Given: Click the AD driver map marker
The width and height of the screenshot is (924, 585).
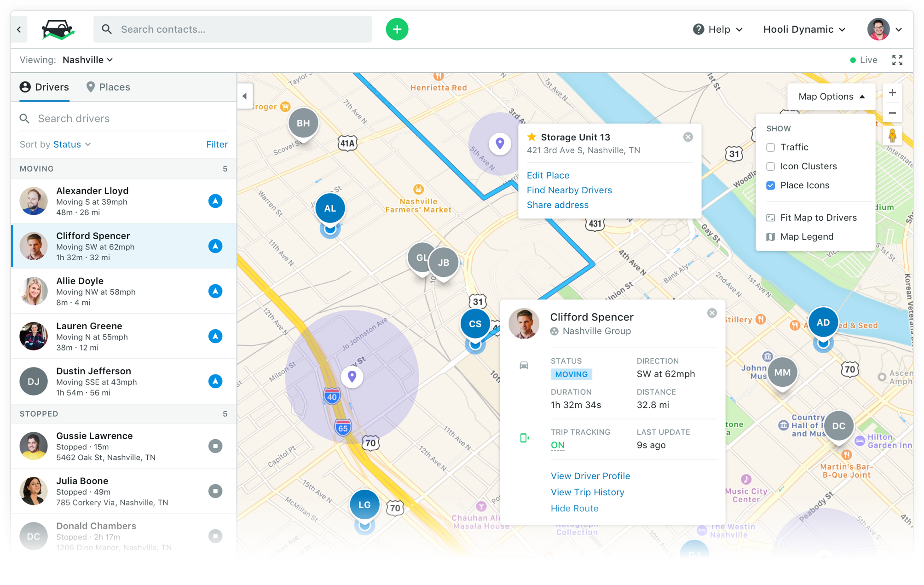Looking at the screenshot, I should click(823, 323).
